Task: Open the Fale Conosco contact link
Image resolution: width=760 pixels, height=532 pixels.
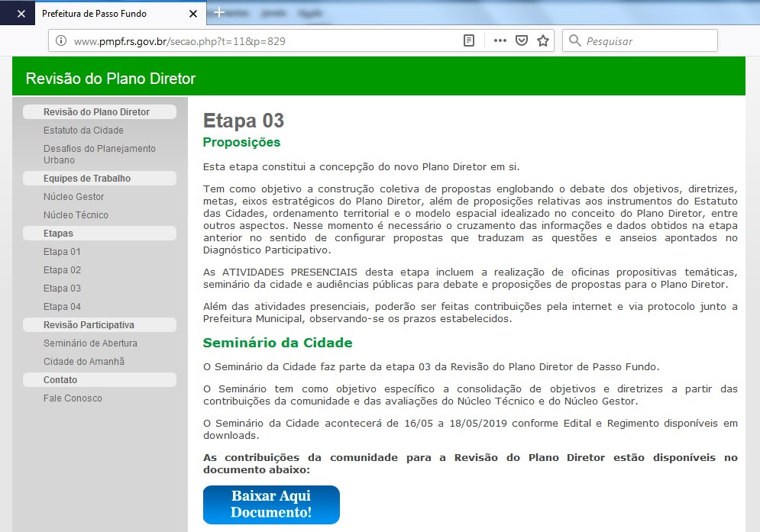Action: (73, 398)
